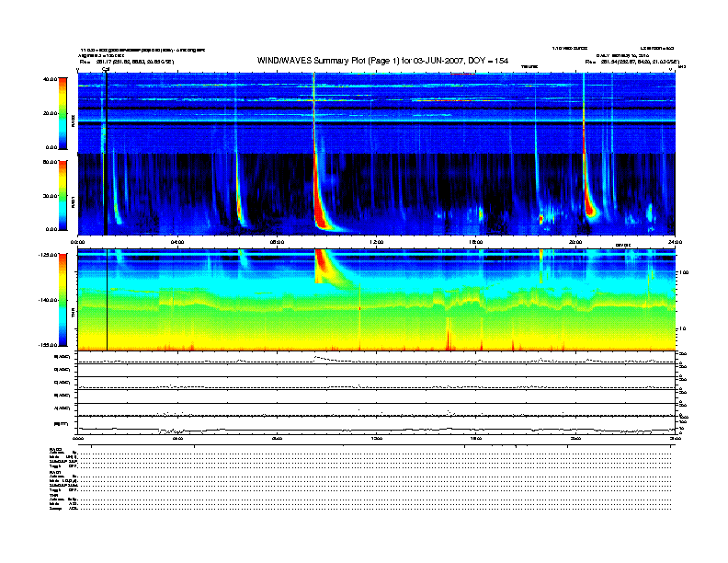Click the 16:00 tick below the line plots

tap(476, 438)
